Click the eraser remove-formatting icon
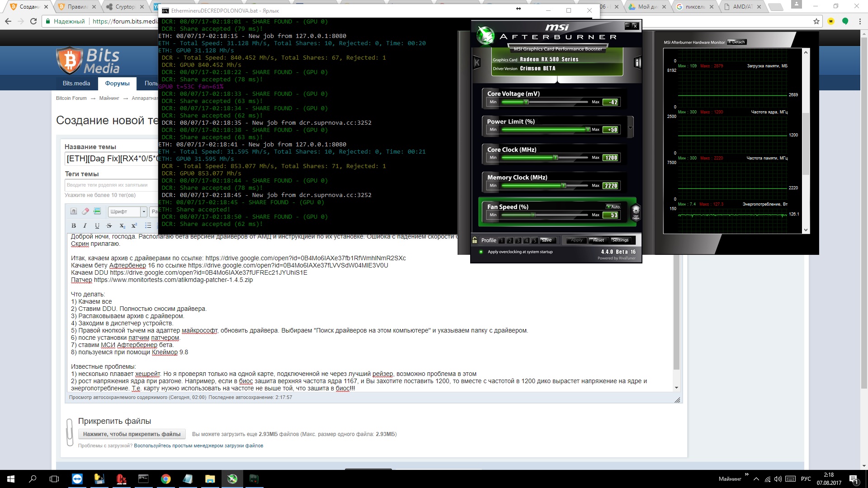Screen dimensions: 868x488 point(85,211)
